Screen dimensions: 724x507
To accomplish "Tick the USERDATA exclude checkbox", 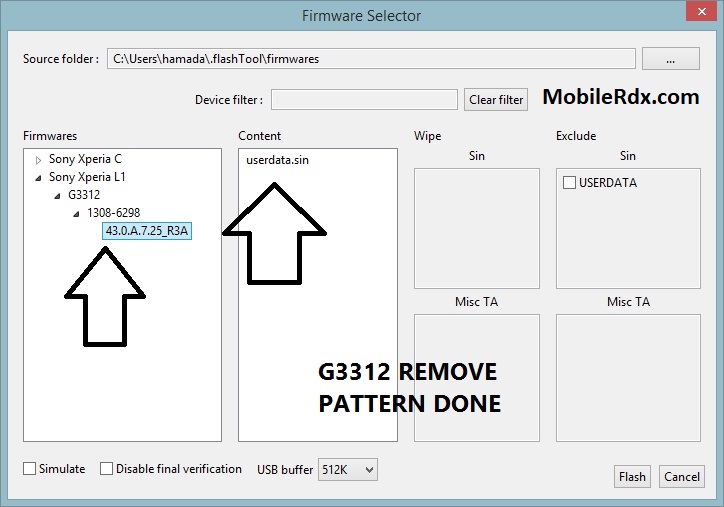I will 569,183.
